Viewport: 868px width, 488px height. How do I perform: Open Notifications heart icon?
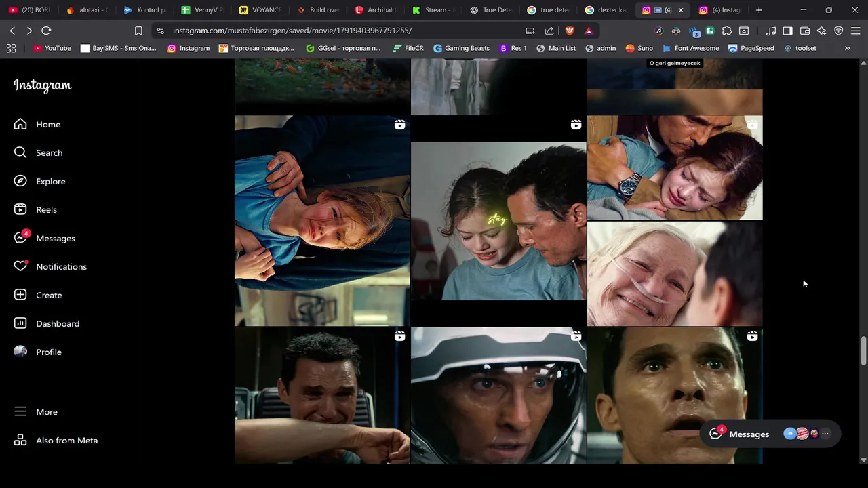[21, 266]
